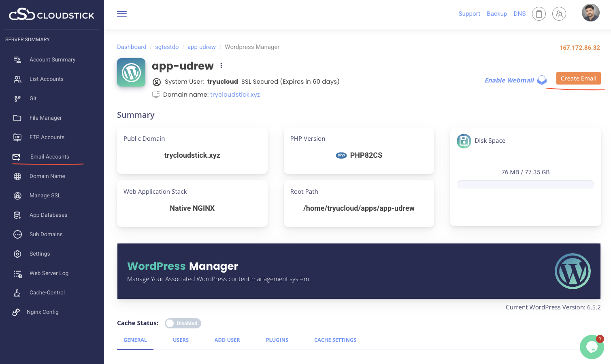Click the Disk Space usage bar
Screen dimensions: 611x364
click(x=525, y=184)
